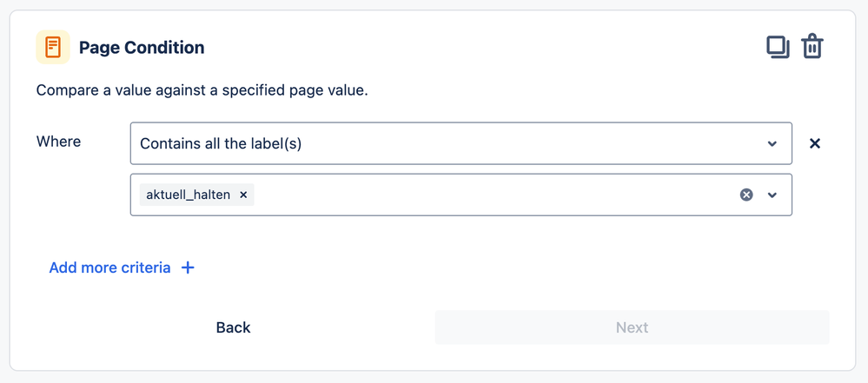Click the 'Where' criteria label

point(58,142)
